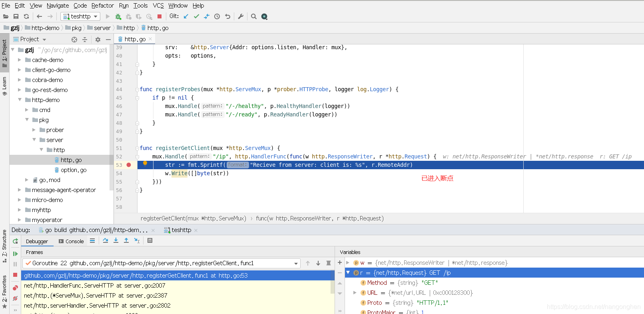Expand the go-rest-demo folder

tap(19, 90)
